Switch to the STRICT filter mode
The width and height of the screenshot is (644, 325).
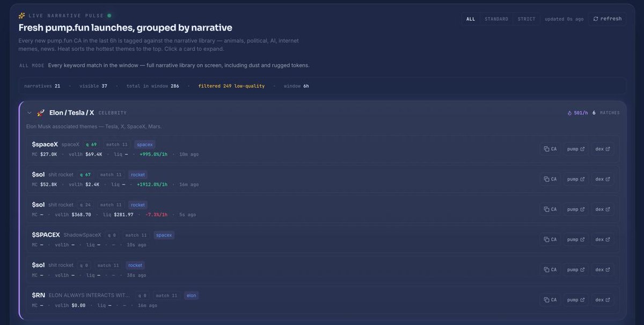526,19
